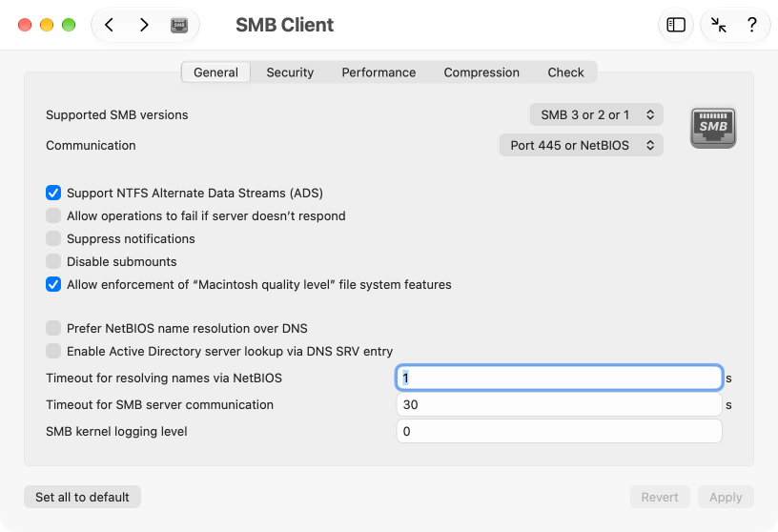Click the Supported SMB versions label
Viewport: 778px width, 532px height.
[x=117, y=114]
